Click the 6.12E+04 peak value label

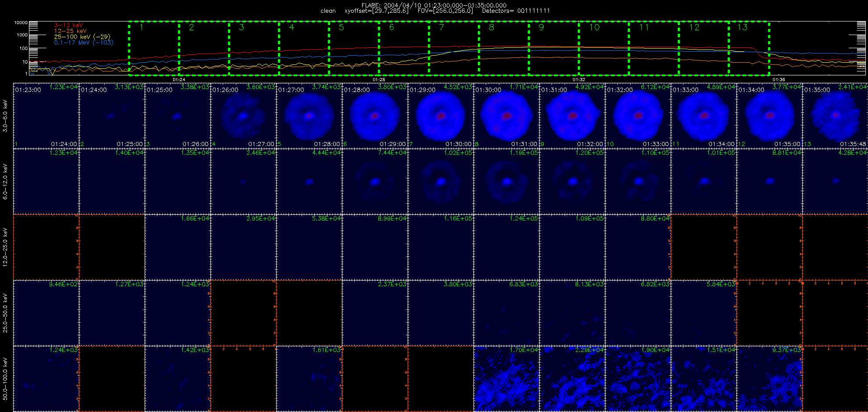655,87
